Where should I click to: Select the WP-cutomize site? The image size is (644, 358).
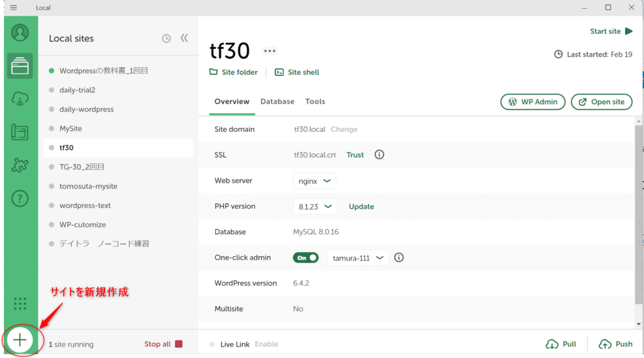[x=118, y=225]
